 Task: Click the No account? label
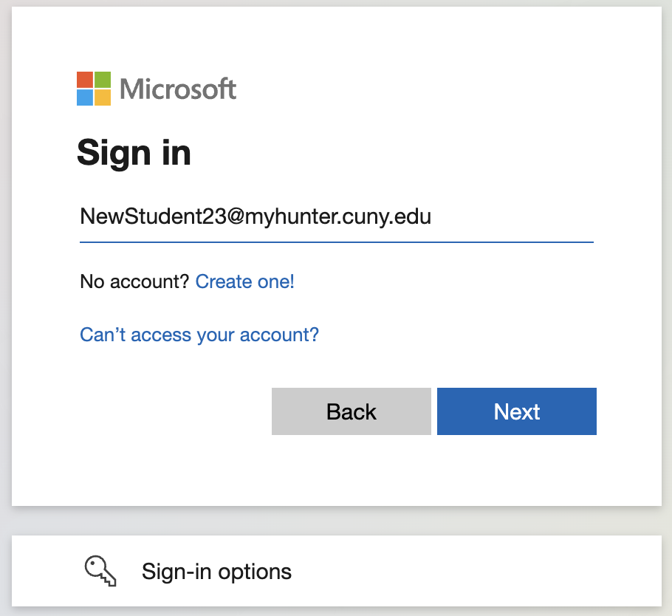pos(134,281)
